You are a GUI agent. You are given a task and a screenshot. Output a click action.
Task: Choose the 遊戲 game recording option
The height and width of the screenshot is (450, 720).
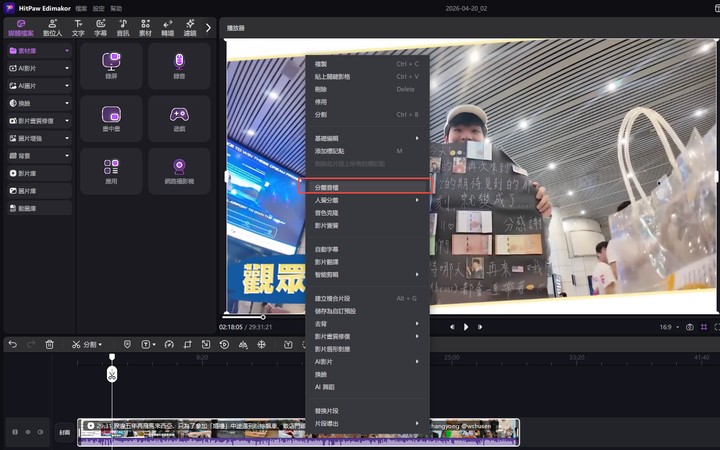click(179, 118)
